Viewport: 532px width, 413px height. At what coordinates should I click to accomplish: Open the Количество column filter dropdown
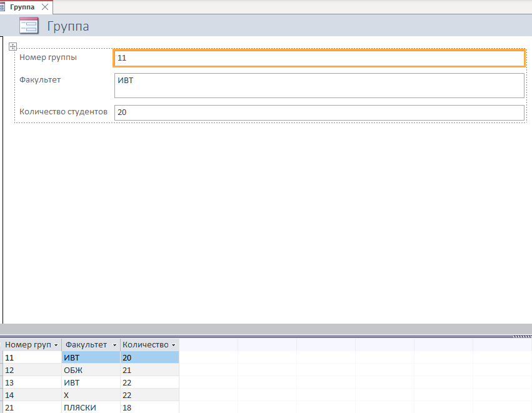coord(173,345)
